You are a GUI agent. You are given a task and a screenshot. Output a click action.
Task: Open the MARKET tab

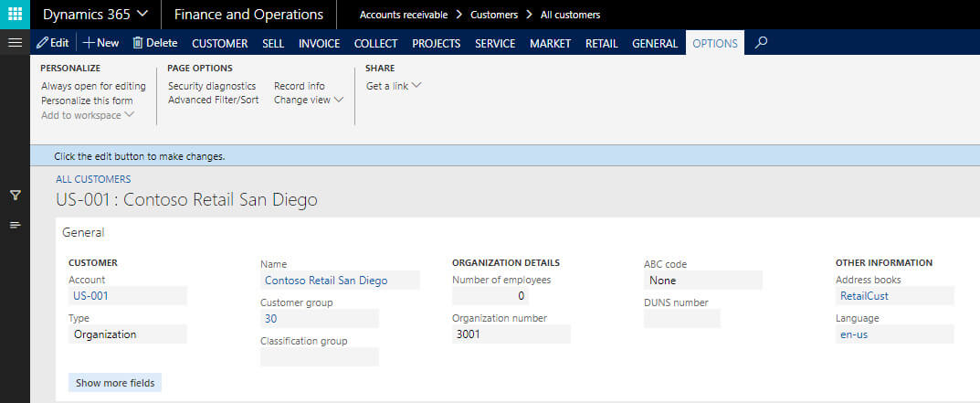click(550, 43)
